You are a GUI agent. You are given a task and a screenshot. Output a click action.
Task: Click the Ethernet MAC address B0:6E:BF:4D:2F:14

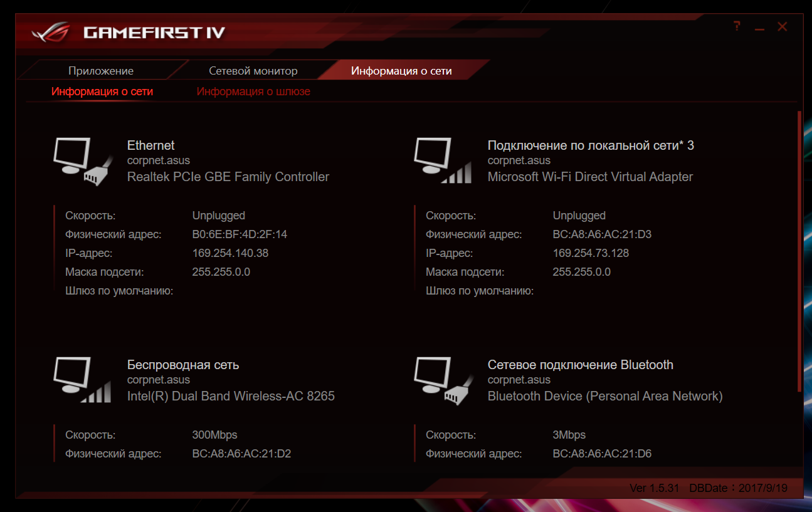coord(240,234)
